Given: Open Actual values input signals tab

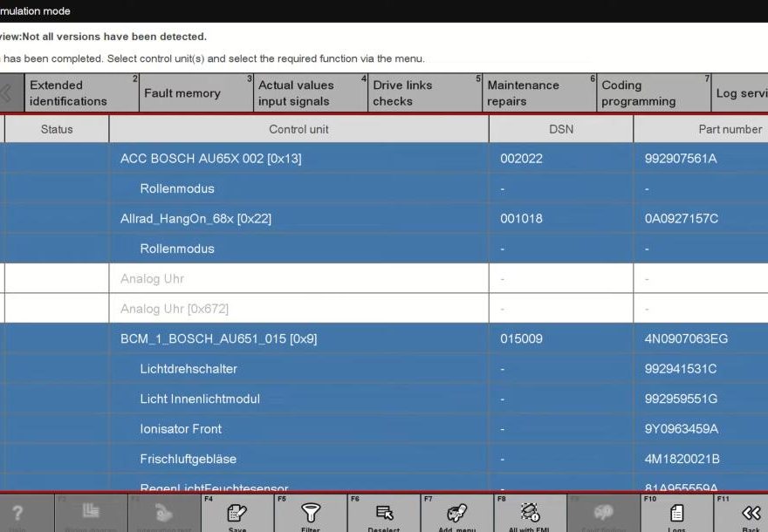Looking at the screenshot, I should (296, 93).
